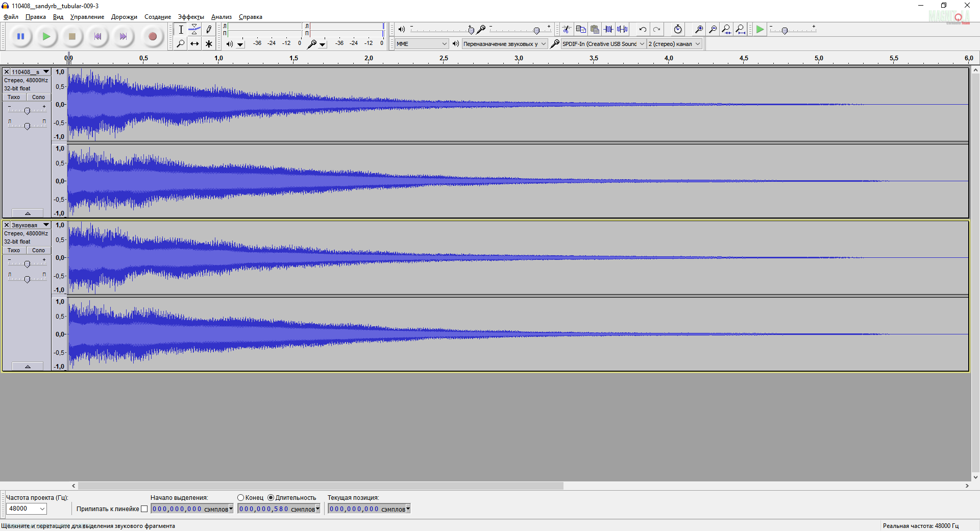Open project rate 48000 dropdown

click(27, 509)
